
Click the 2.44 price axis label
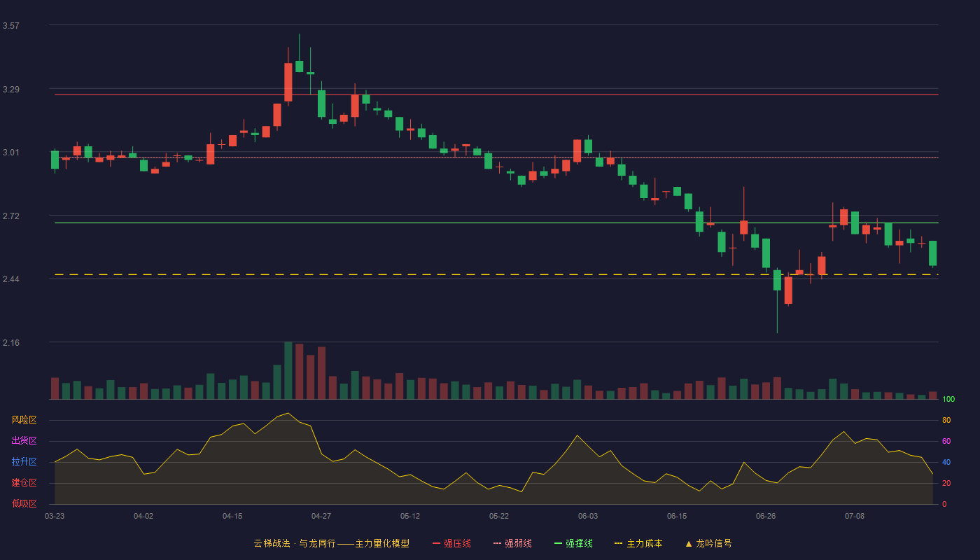pyautogui.click(x=11, y=279)
